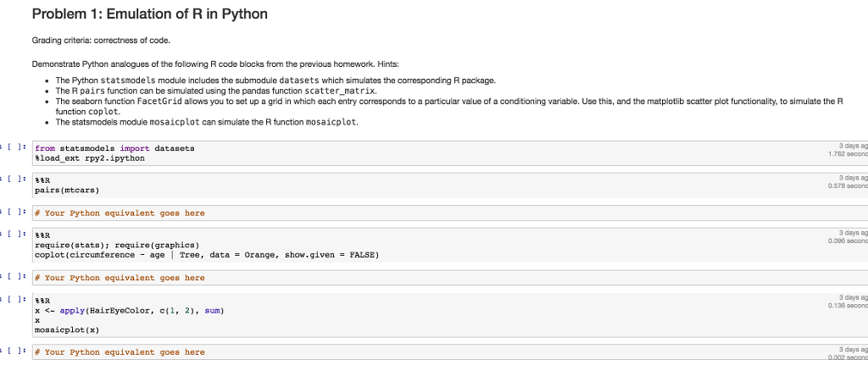Click the prompt beside the HairEyeColor cell
The image size is (868, 371).
[x=14, y=300]
